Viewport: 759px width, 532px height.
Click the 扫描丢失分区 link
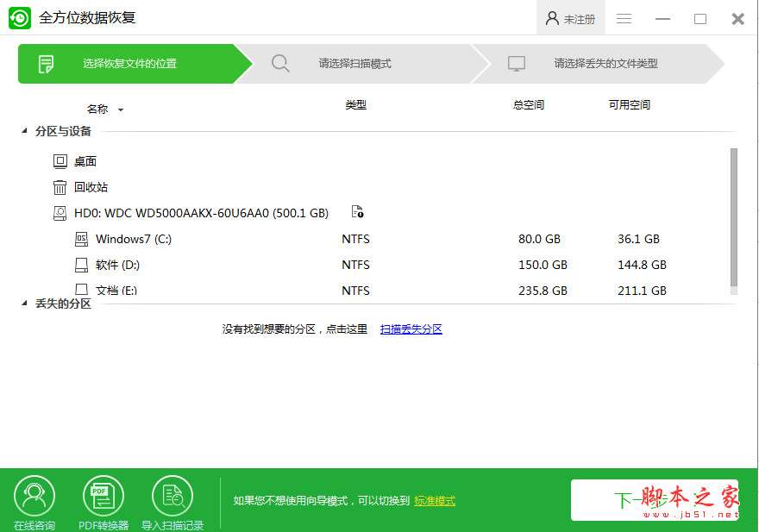411,329
